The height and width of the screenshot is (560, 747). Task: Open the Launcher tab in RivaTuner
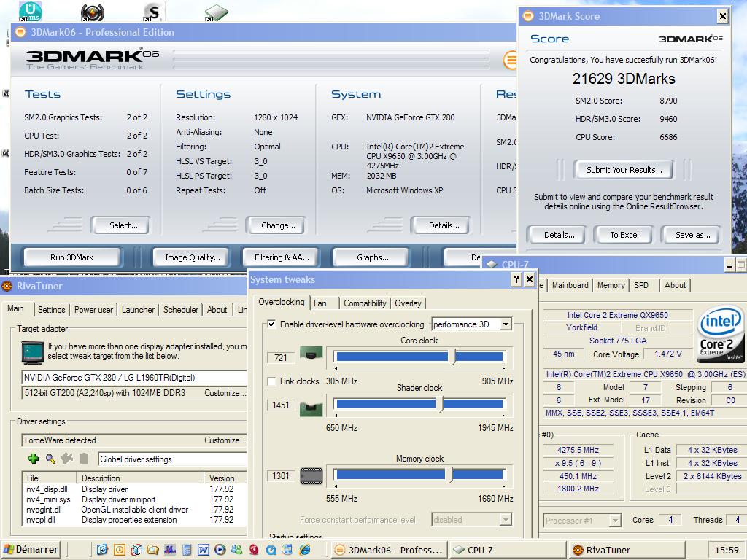[x=138, y=309]
